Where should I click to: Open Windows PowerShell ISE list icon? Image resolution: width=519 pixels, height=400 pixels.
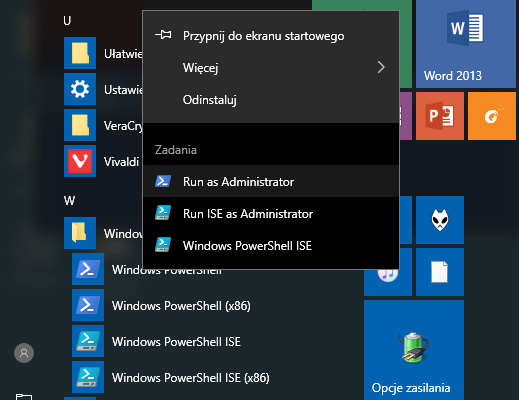tap(88, 341)
